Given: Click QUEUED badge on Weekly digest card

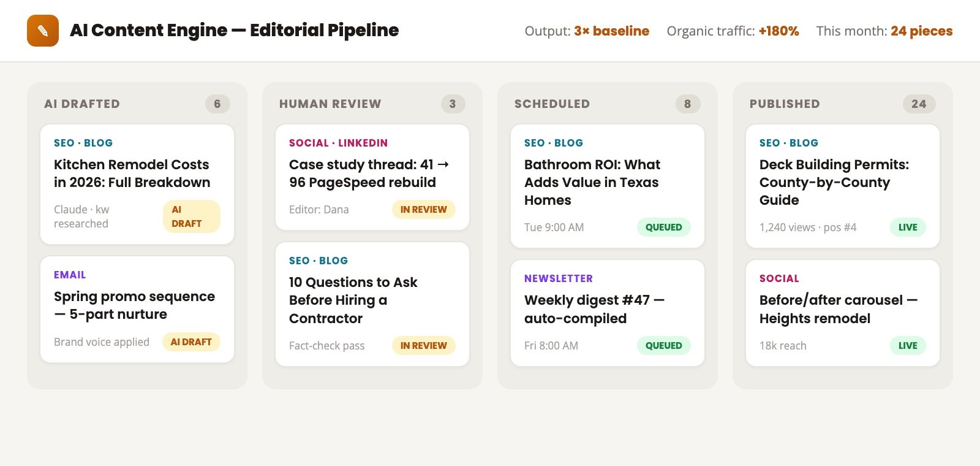Looking at the screenshot, I should click(x=664, y=346).
